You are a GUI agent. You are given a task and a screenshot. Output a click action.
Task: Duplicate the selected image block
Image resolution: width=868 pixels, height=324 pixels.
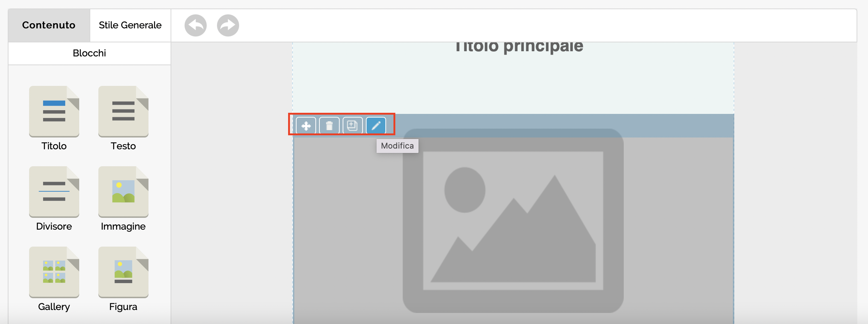pos(353,126)
